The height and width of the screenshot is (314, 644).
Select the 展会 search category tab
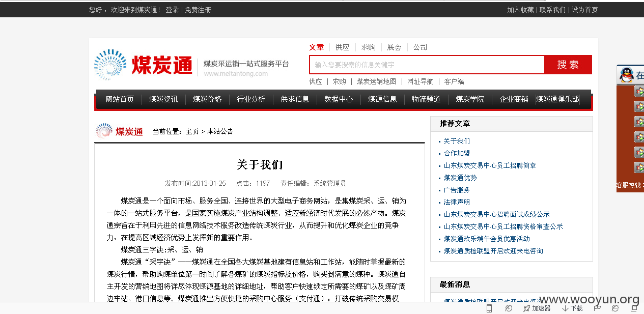click(394, 47)
